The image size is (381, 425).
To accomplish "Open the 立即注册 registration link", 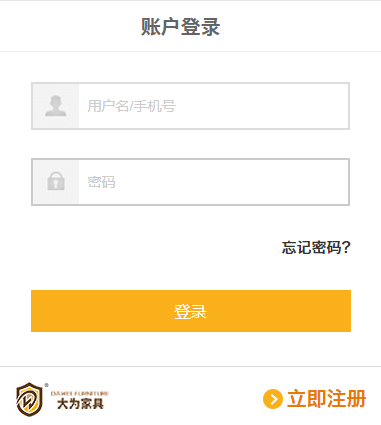I will click(x=314, y=399).
